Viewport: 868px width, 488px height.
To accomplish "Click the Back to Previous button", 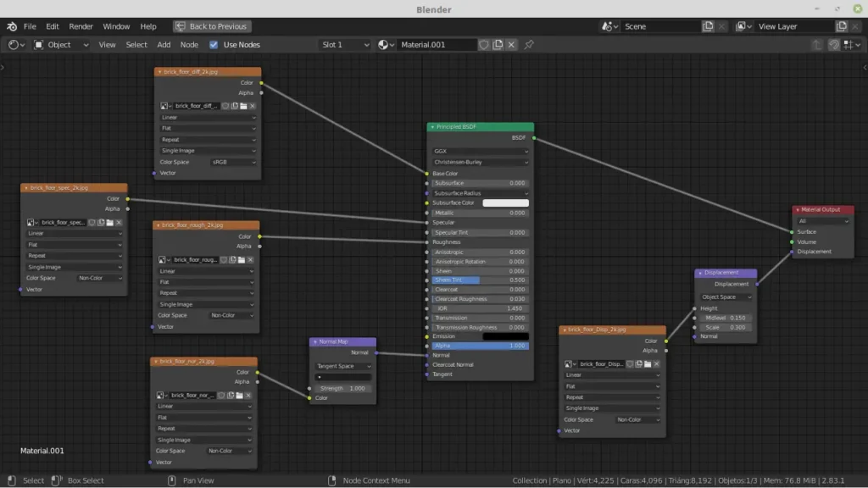I will (x=212, y=26).
